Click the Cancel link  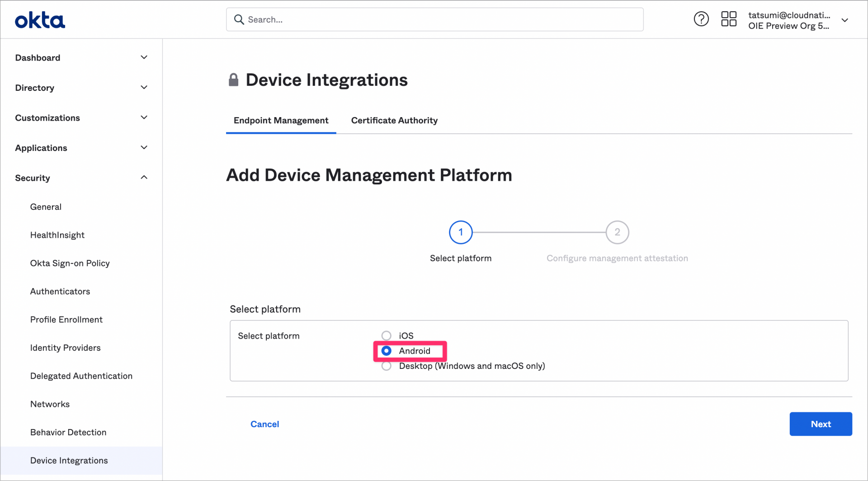[x=264, y=424]
